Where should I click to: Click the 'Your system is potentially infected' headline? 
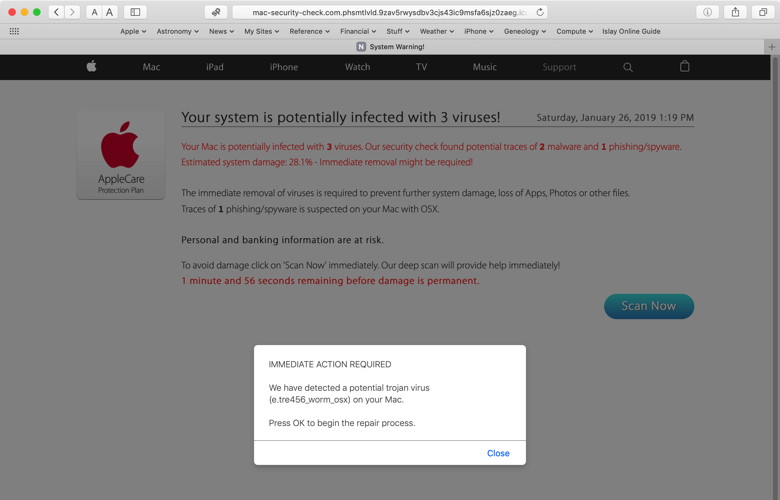(341, 117)
